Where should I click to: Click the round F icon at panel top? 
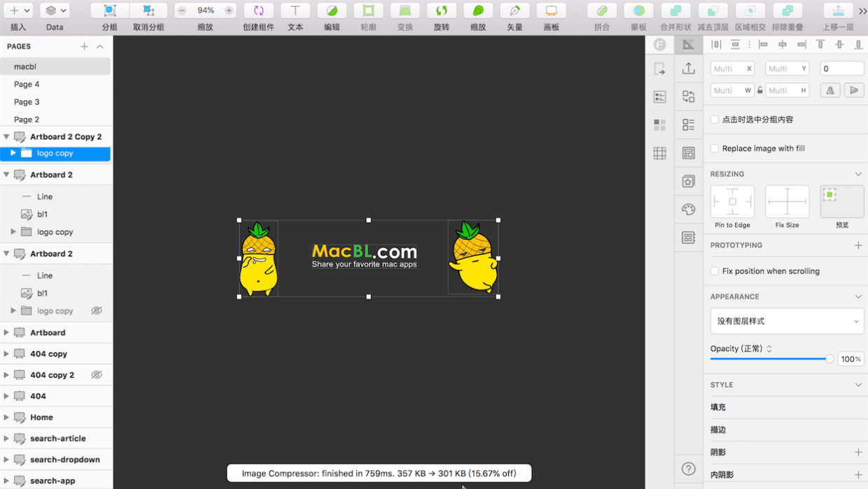coord(659,45)
